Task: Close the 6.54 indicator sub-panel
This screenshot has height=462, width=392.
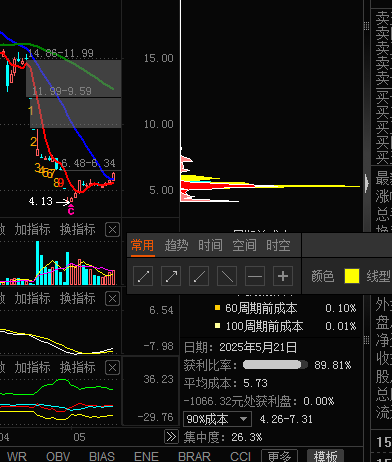Action: (x=112, y=299)
